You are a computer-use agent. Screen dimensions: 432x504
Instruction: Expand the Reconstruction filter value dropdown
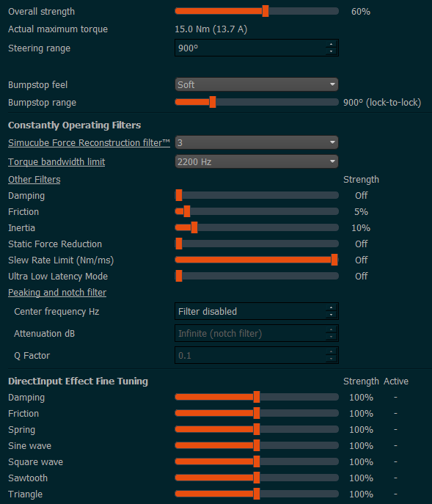point(257,142)
